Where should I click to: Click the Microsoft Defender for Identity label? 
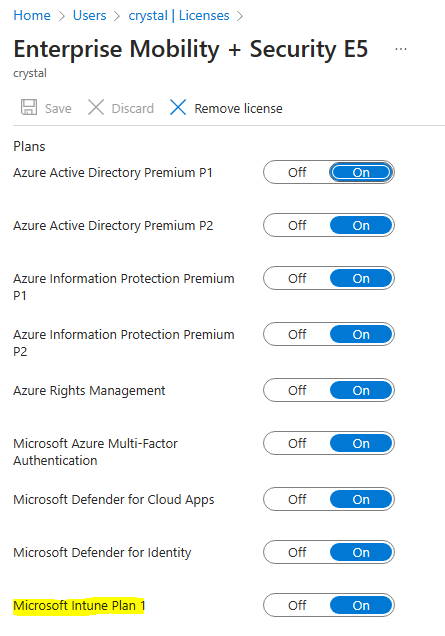(x=102, y=552)
